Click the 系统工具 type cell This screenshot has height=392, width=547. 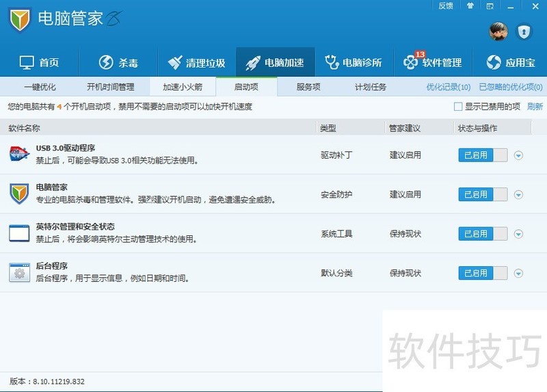(336, 234)
